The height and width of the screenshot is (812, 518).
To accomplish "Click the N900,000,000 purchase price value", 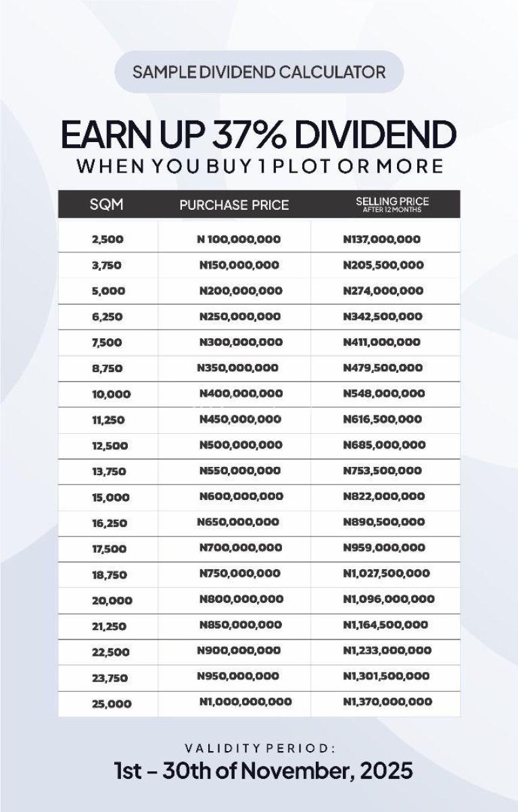I will point(239,651).
